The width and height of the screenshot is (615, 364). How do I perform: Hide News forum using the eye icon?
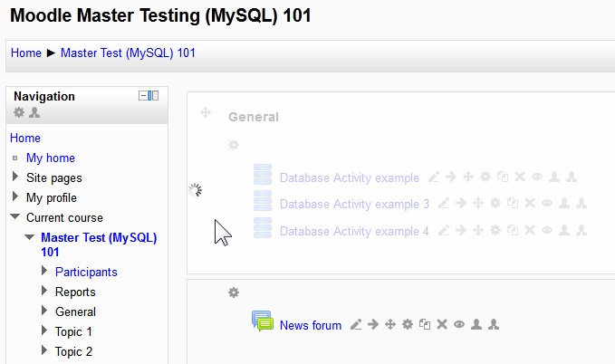tap(459, 324)
